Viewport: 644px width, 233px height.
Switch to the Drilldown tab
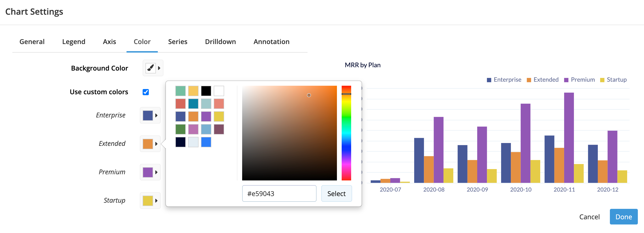[x=221, y=42]
